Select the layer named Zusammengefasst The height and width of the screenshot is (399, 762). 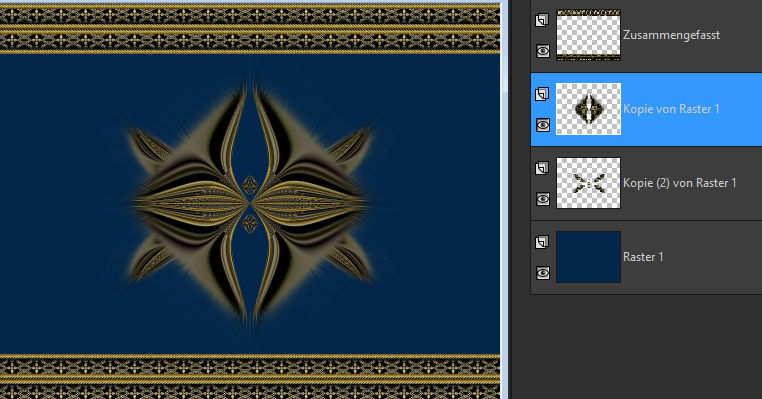click(x=671, y=35)
